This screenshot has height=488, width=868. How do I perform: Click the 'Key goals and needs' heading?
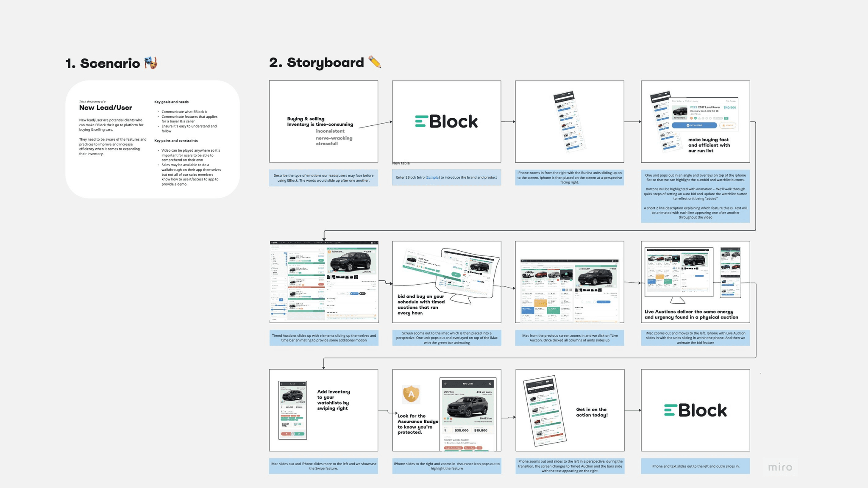click(x=171, y=102)
